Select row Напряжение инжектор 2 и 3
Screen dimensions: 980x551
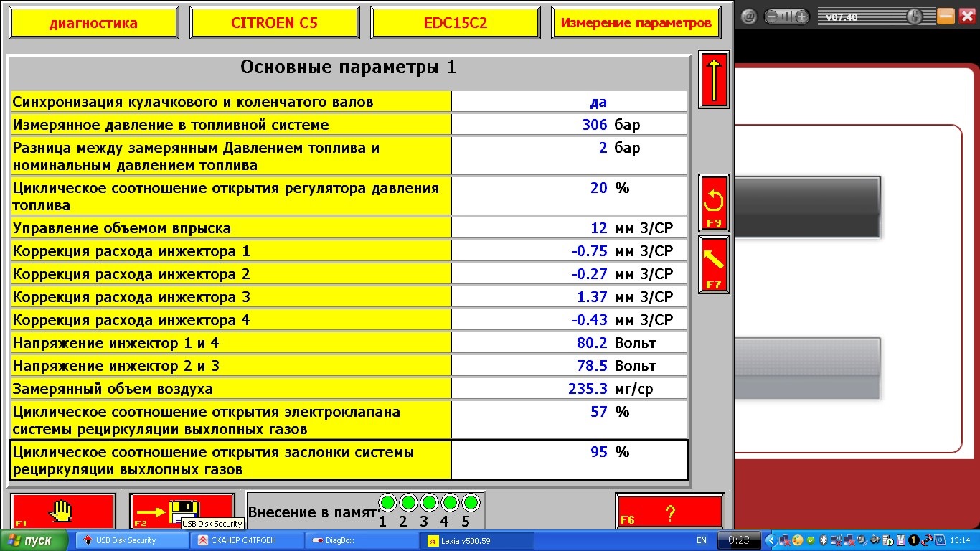(x=349, y=366)
